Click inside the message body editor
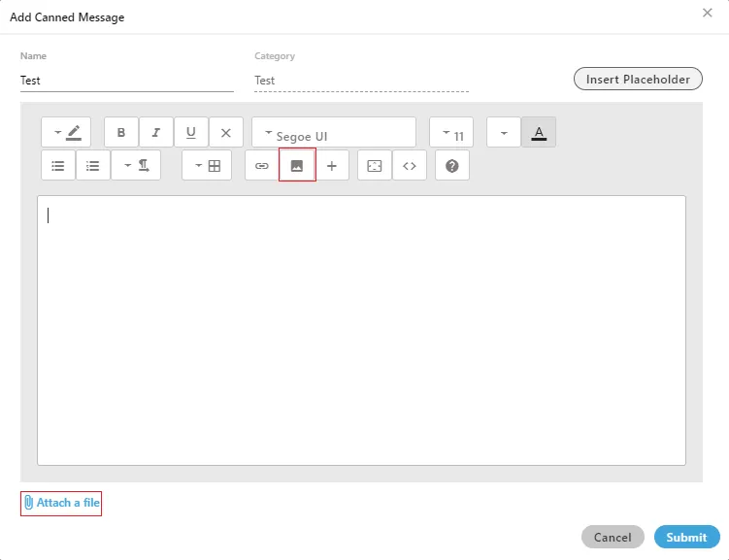Viewport: 729px width, 560px height. tap(361, 330)
